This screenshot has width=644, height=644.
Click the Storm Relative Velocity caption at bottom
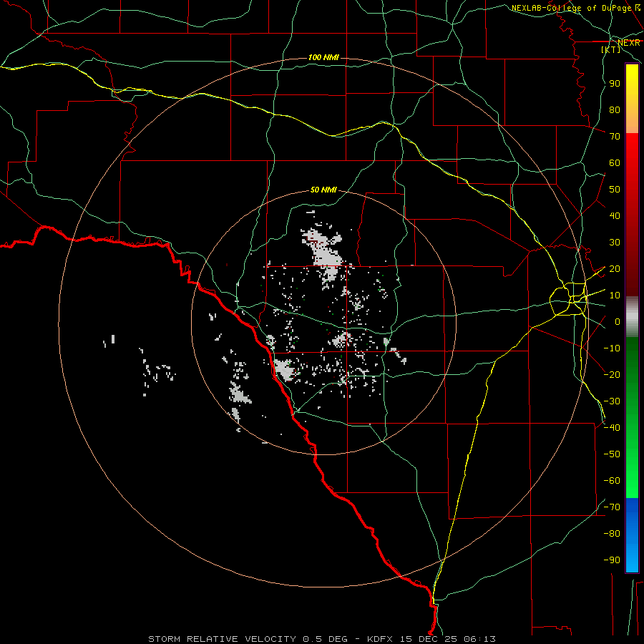[322, 639]
